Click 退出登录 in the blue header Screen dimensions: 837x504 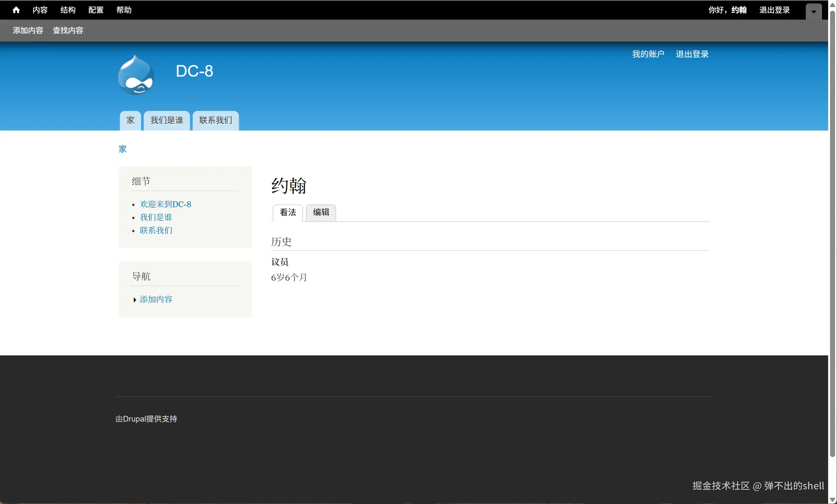pyautogui.click(x=692, y=54)
